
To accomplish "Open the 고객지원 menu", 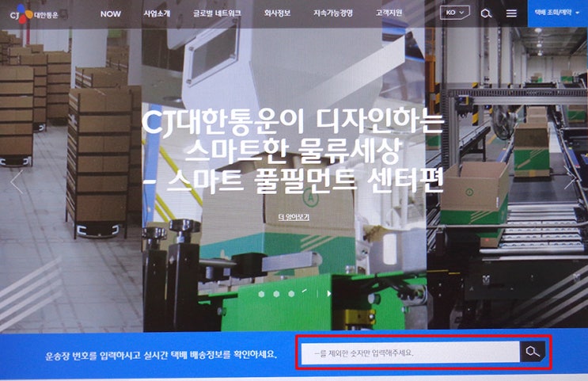I will (x=389, y=13).
